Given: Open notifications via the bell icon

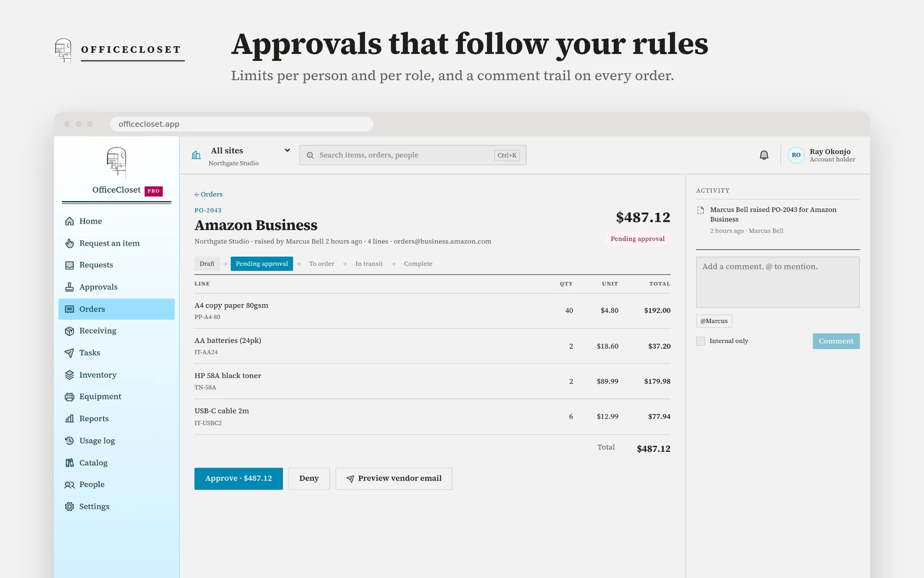Looking at the screenshot, I should click(764, 155).
